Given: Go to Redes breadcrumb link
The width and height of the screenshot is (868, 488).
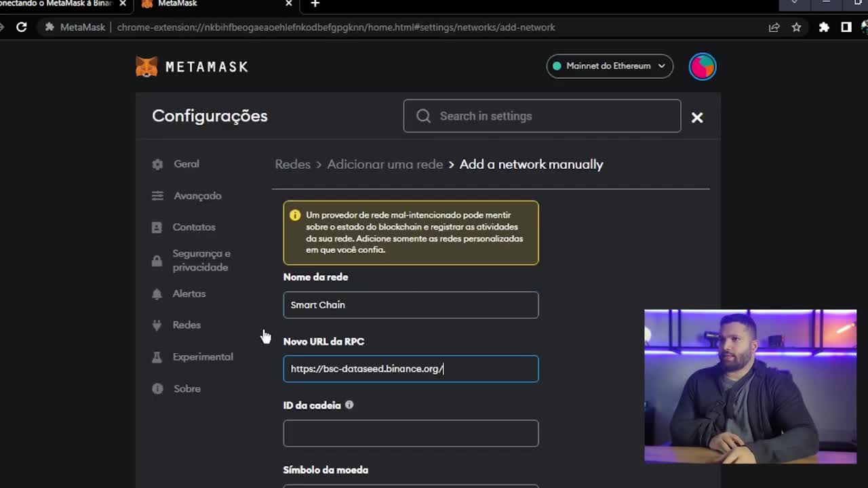Looking at the screenshot, I should pyautogui.click(x=292, y=165).
